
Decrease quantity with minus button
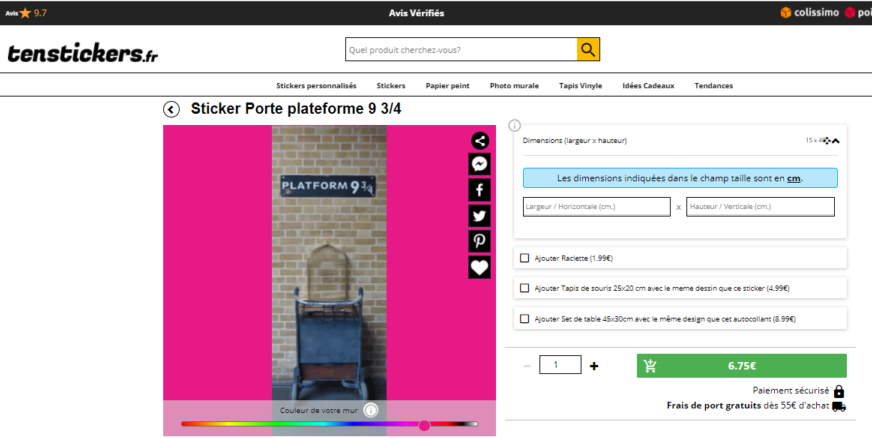click(x=527, y=366)
